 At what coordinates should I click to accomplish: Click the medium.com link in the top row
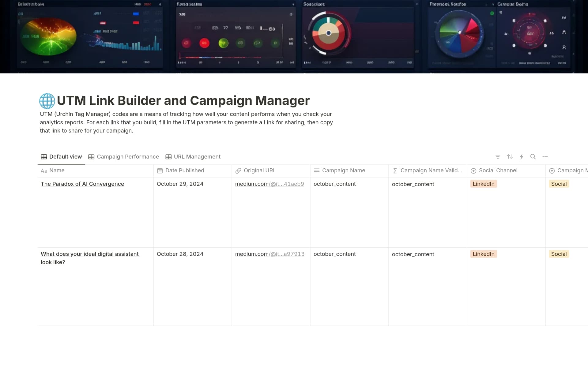pos(269,184)
